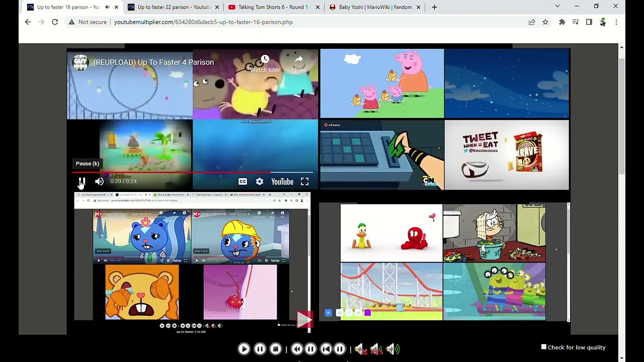This screenshot has height=362, width=644.
Task: Enter fullscreen on the YouTube player
Action: coord(304,182)
